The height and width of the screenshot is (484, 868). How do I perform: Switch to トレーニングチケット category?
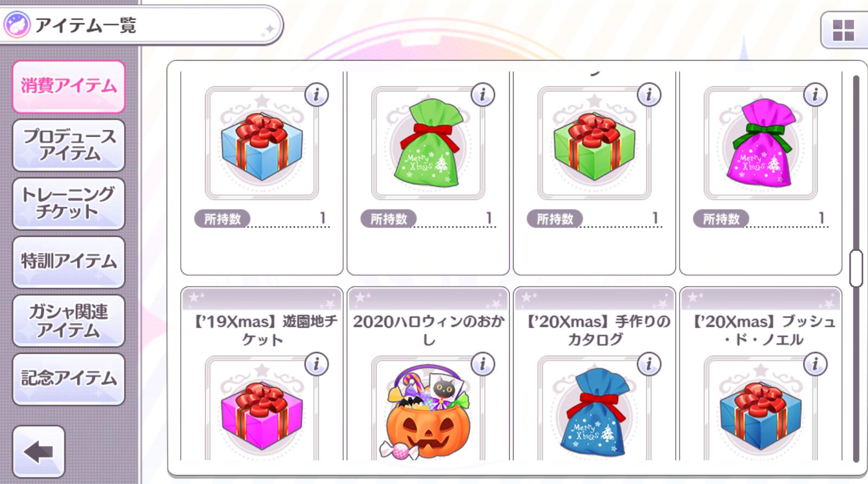coord(69,203)
